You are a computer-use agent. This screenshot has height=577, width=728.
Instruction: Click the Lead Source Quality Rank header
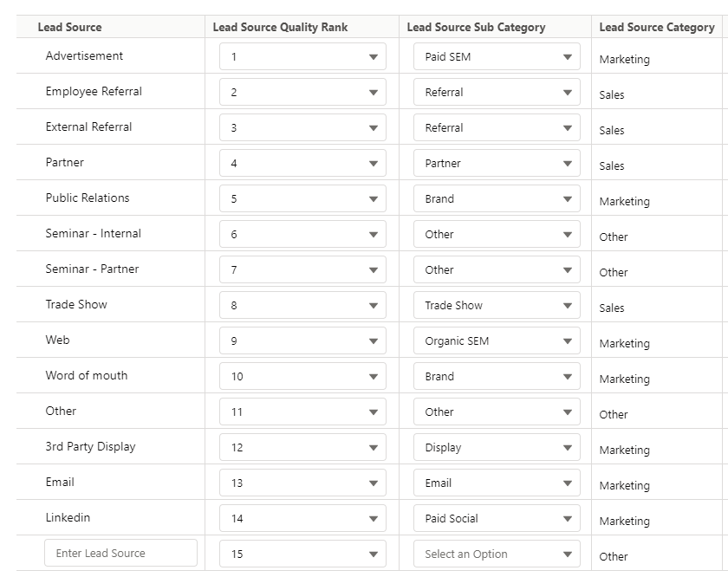pos(280,27)
